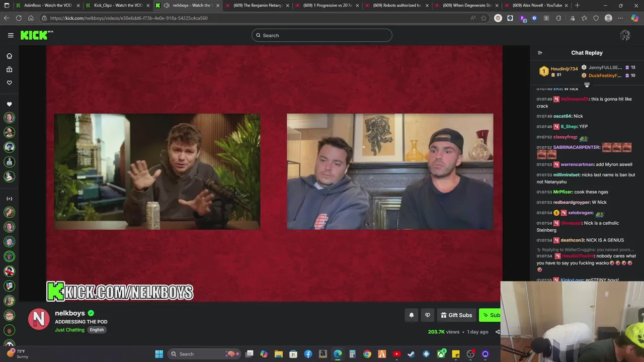Open Steam from the taskbar
Image resolution: width=644 pixels, height=362 pixels.
click(x=412, y=354)
